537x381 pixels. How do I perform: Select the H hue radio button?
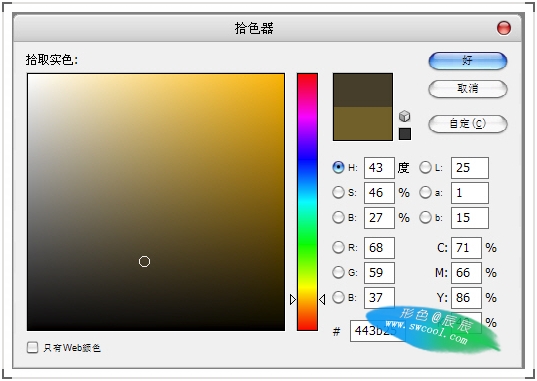point(338,167)
